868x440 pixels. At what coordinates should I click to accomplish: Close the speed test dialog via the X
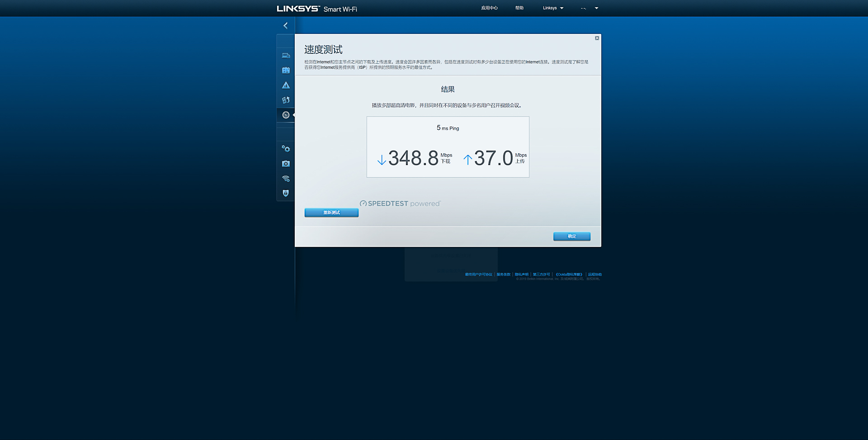pos(596,38)
